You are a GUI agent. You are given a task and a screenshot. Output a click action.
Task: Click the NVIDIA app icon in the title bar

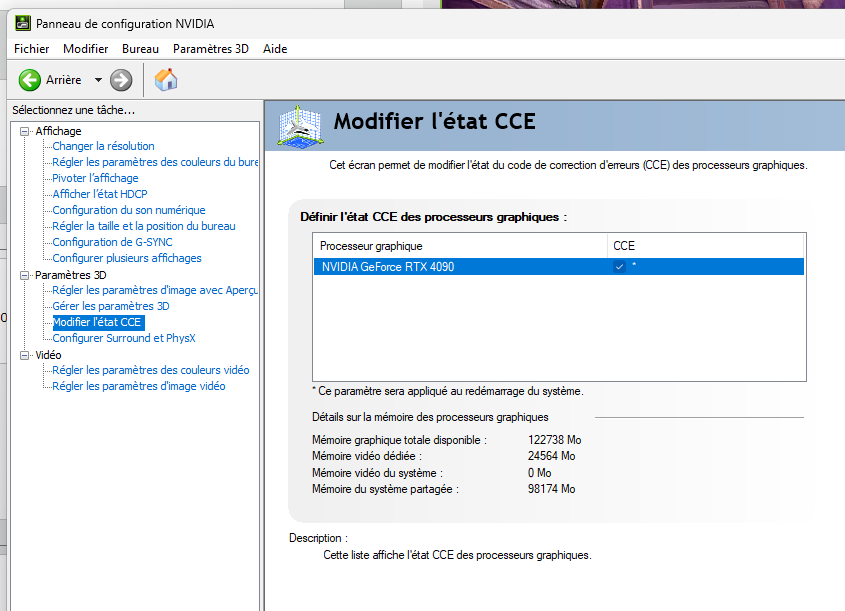click(x=23, y=23)
